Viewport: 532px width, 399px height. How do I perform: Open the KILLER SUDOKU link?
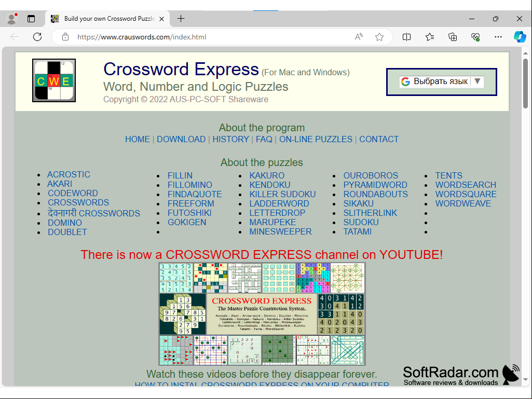(x=283, y=195)
